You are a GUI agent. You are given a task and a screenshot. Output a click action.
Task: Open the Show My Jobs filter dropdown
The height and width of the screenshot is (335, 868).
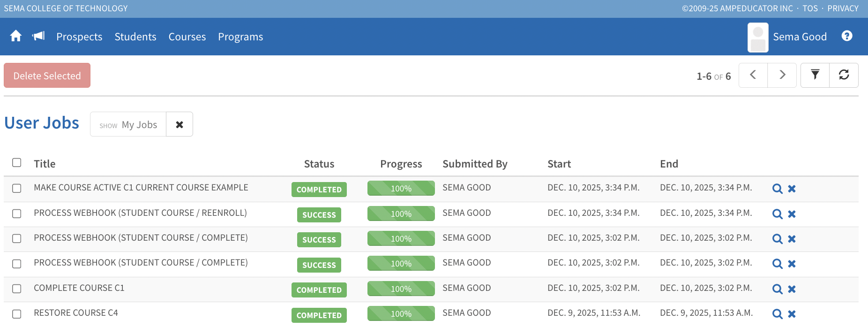click(x=128, y=124)
